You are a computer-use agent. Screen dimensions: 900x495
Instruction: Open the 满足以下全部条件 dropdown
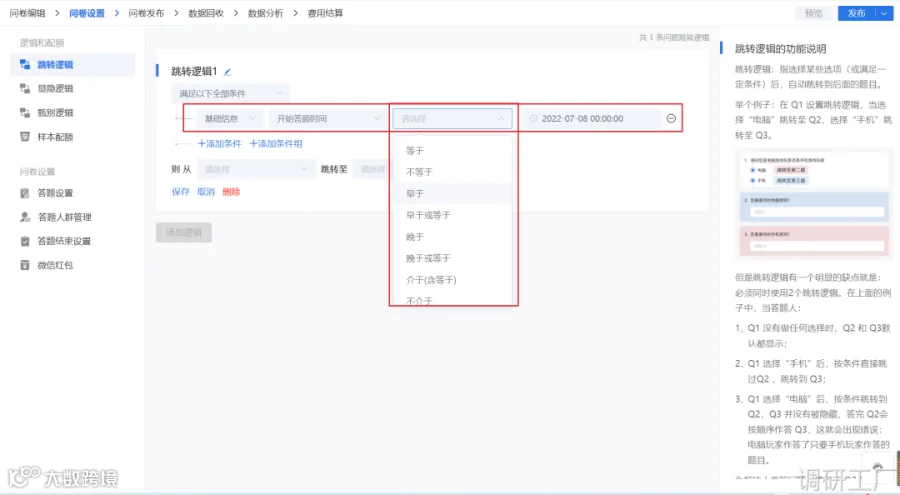click(x=230, y=93)
